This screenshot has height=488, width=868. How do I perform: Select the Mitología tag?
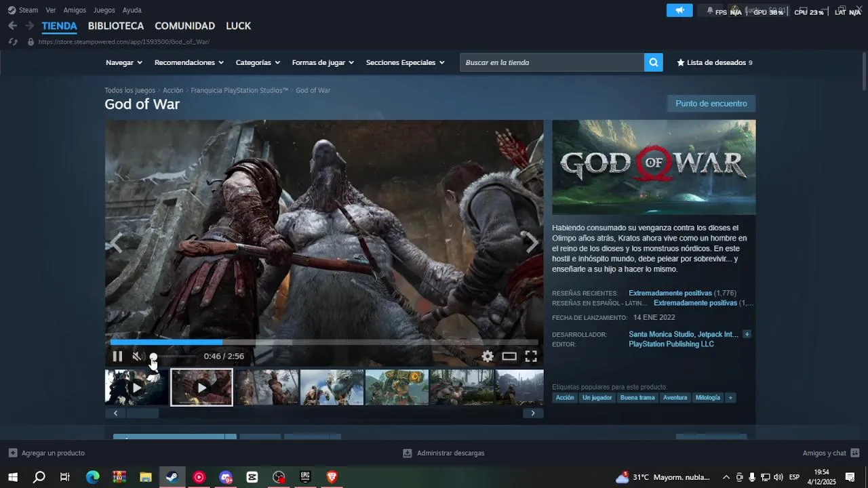click(707, 398)
